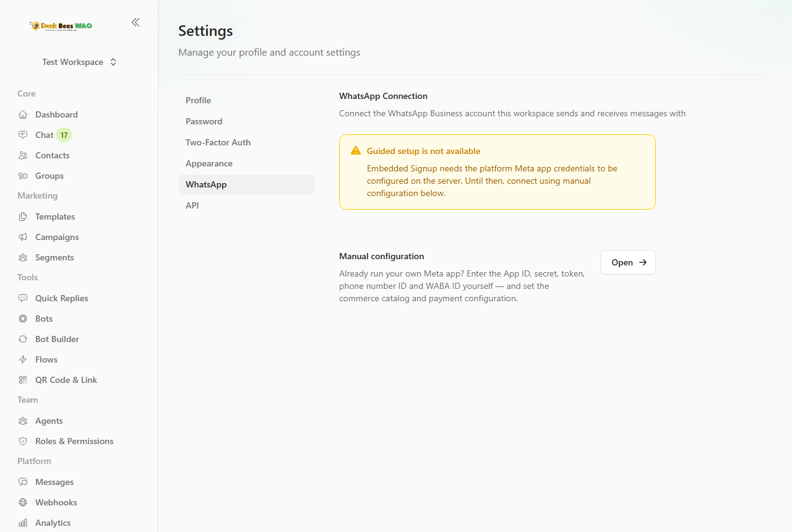Click the Bot Builder cycle icon
Viewport: 792px width, 532px height.
[23, 339]
